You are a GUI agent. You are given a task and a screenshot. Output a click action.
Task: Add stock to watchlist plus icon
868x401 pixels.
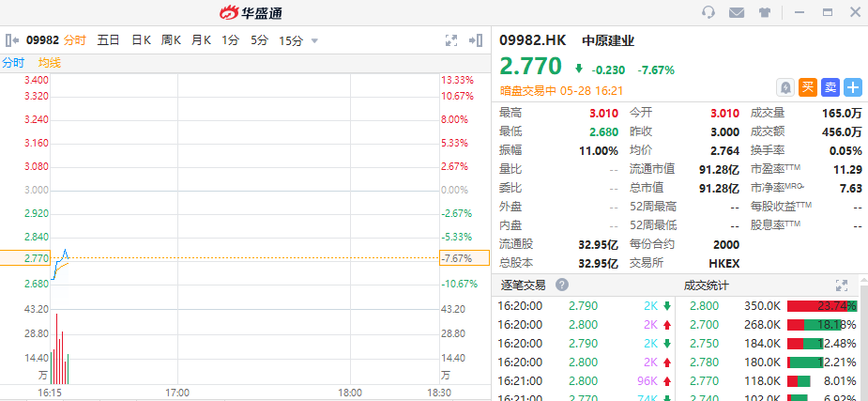pos(853,87)
